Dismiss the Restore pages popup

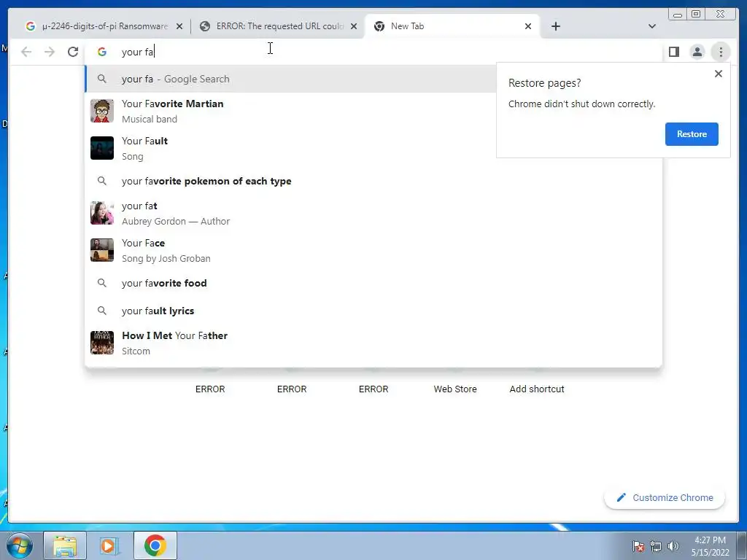pos(719,74)
